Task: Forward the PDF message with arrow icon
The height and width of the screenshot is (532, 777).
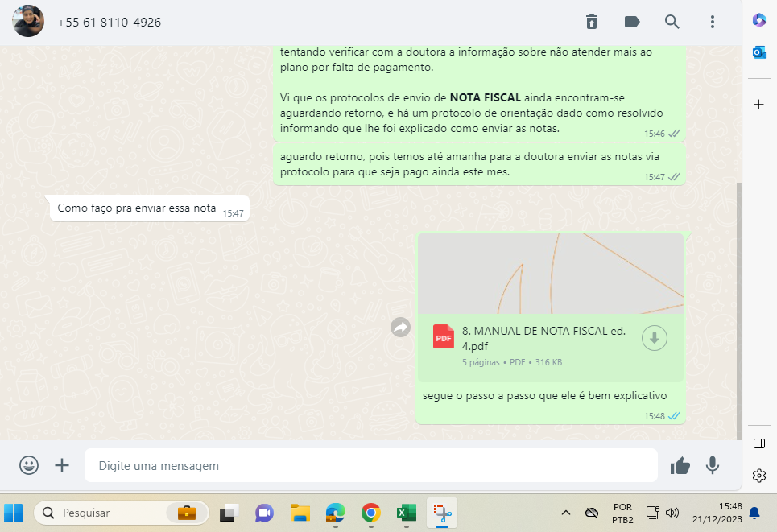Action: pos(400,327)
